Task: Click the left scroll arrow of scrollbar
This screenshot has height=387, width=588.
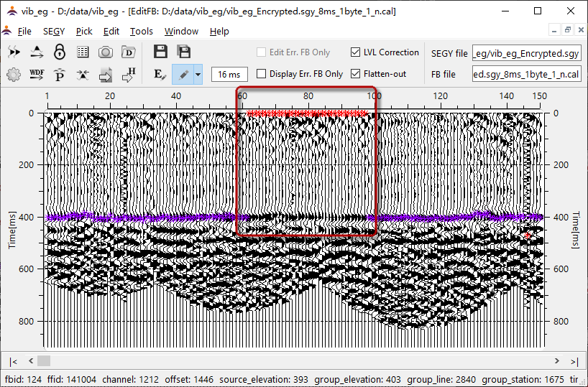Action: coord(31,360)
